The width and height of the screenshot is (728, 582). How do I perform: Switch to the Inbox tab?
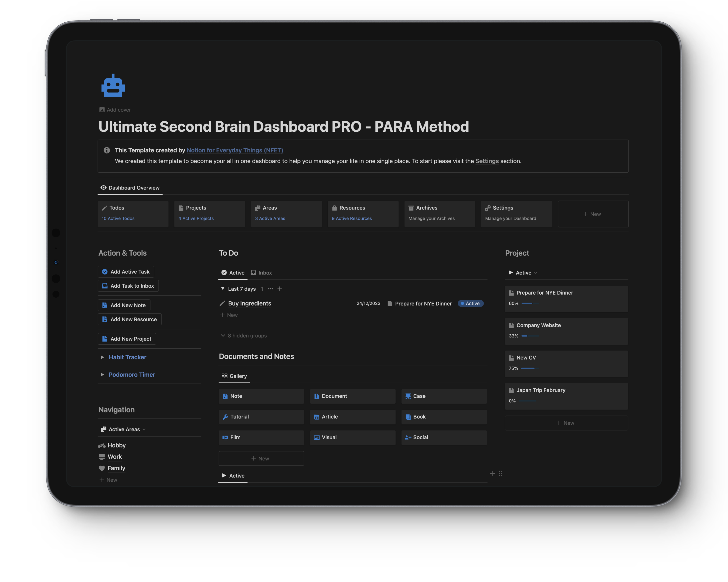coord(261,273)
